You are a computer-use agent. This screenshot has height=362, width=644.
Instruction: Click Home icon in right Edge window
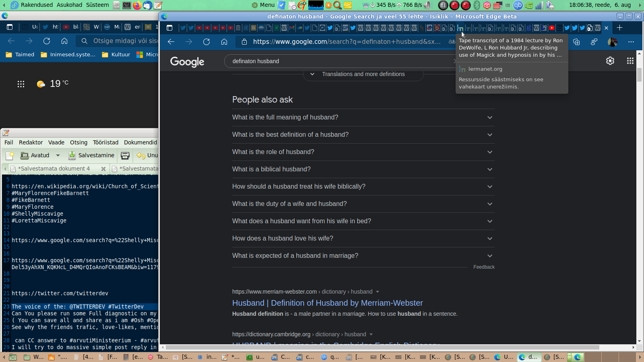(224, 42)
